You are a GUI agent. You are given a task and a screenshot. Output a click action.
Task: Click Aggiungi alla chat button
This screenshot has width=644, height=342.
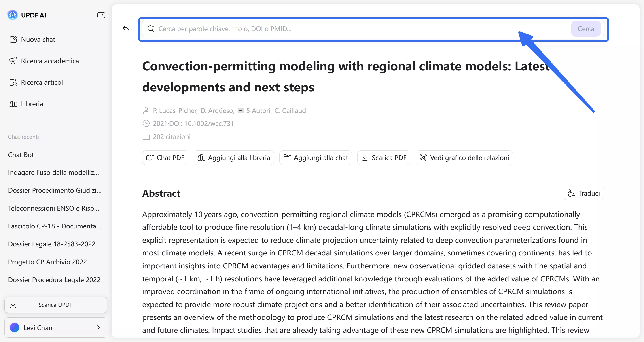pyautogui.click(x=316, y=158)
